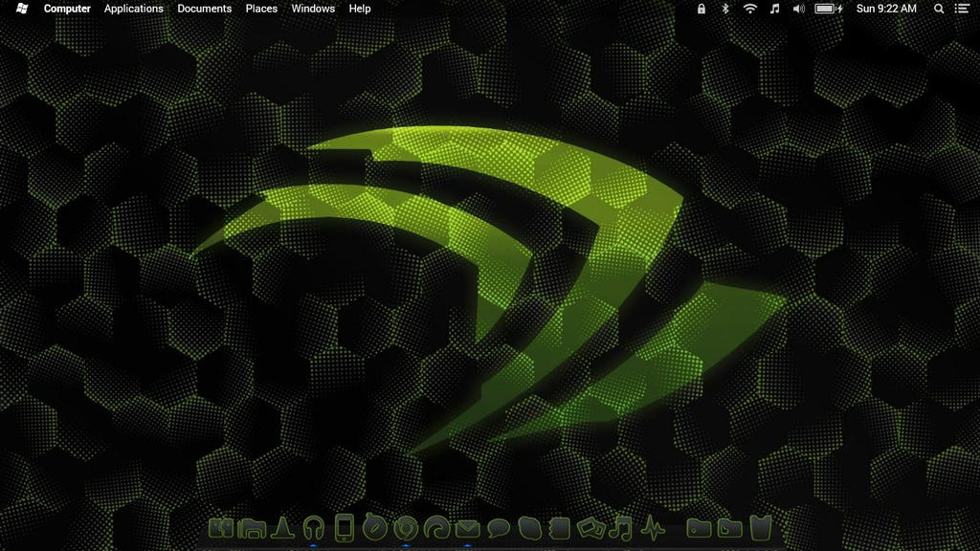Open the Documents menu
This screenshot has height=551, width=980.
pos(205,9)
